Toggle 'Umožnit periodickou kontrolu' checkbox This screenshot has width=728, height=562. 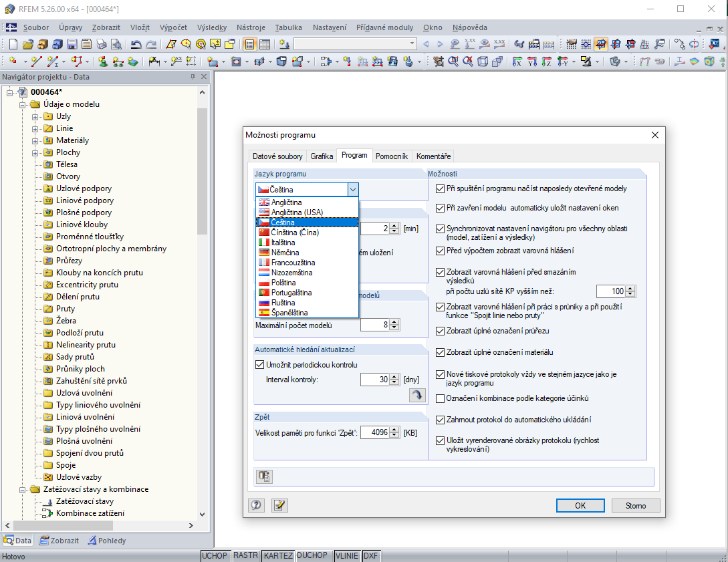(x=260, y=365)
